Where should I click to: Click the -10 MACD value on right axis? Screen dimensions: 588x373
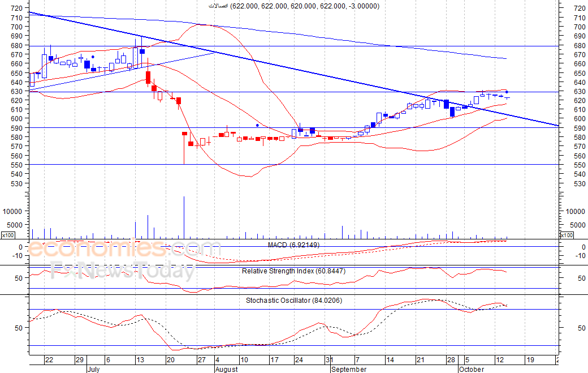(x=580, y=255)
